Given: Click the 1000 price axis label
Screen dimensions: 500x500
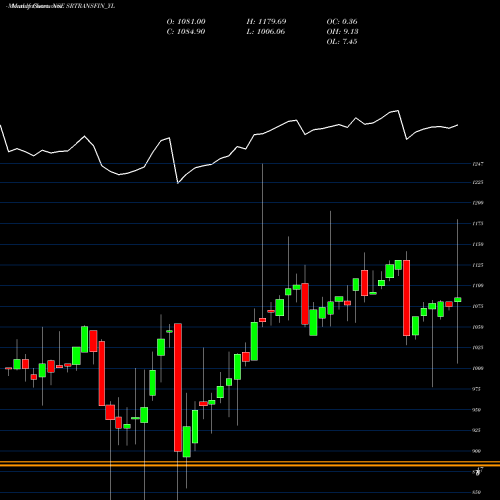Looking at the screenshot, I should pos(478,368).
